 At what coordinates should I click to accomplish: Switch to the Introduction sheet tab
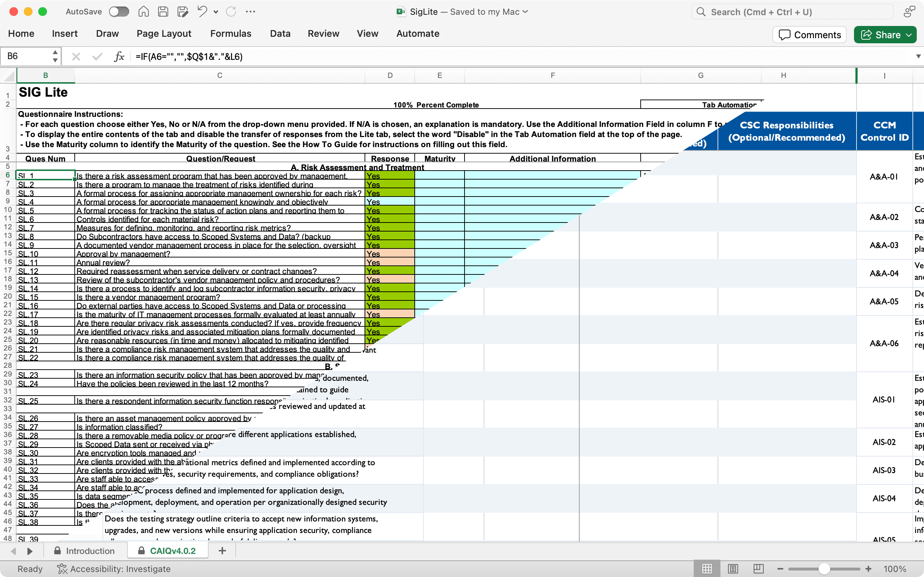90,551
